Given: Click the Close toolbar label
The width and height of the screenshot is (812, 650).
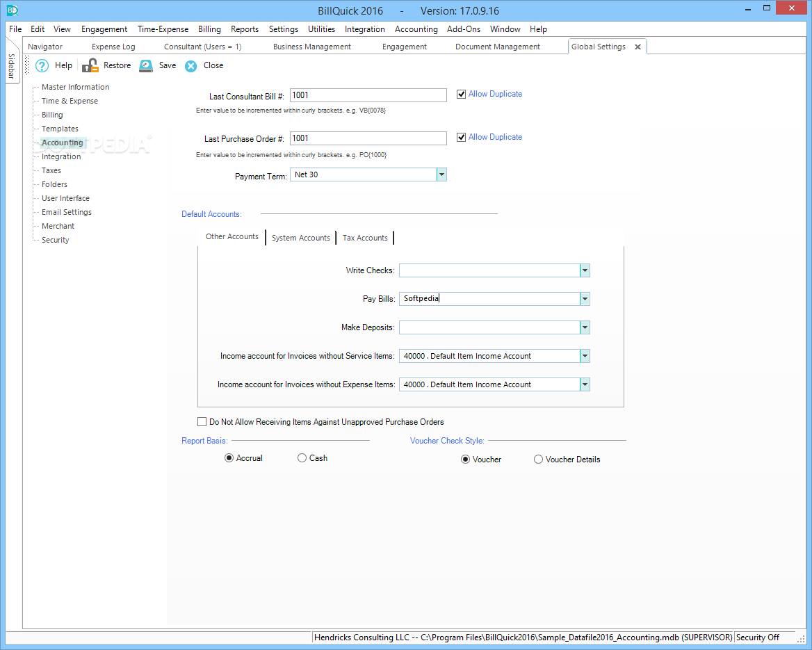Looking at the screenshot, I should [213, 65].
